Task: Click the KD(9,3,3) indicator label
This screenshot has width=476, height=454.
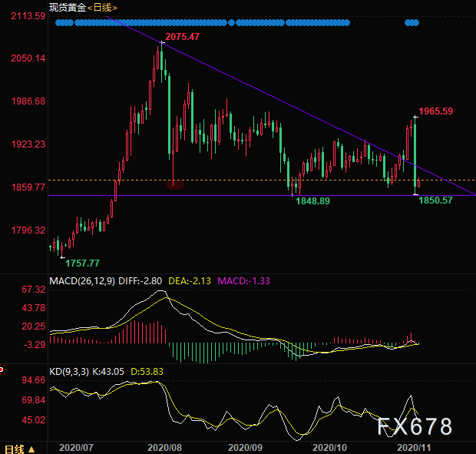Action: tap(69, 371)
